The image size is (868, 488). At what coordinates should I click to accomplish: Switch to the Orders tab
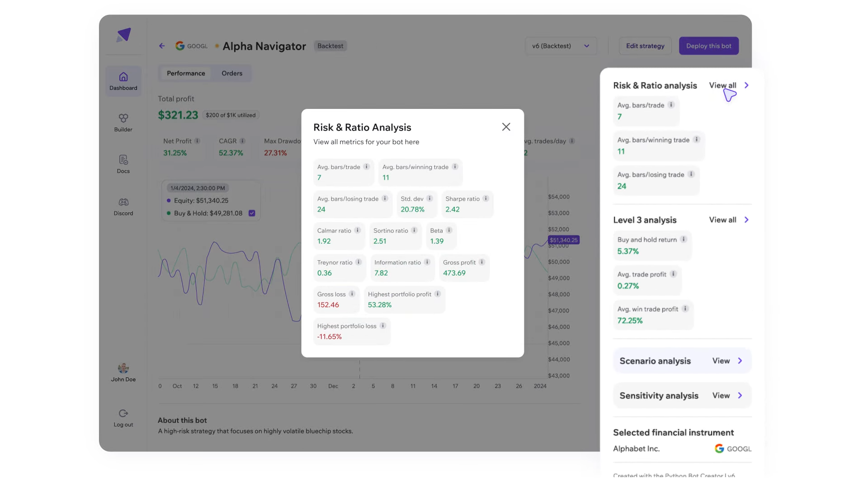pyautogui.click(x=232, y=73)
